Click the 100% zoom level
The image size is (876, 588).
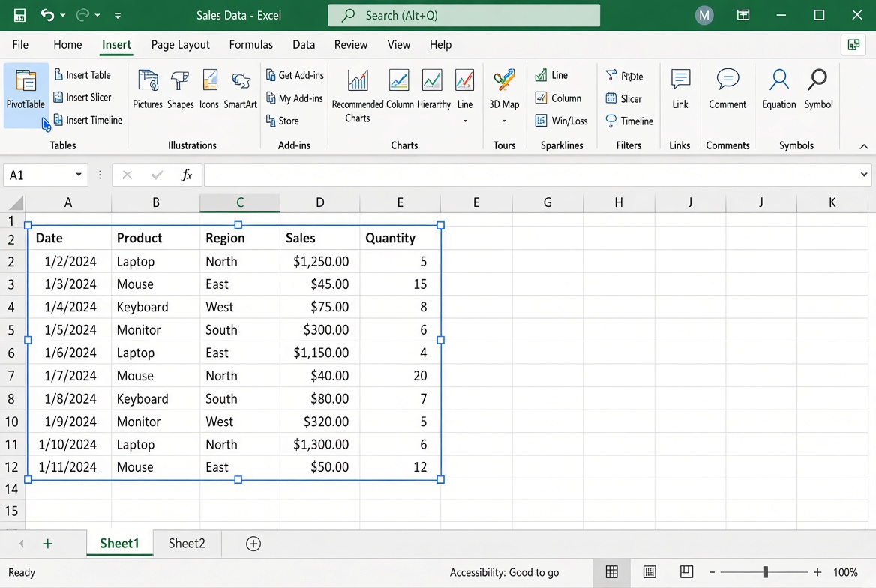[845, 572]
